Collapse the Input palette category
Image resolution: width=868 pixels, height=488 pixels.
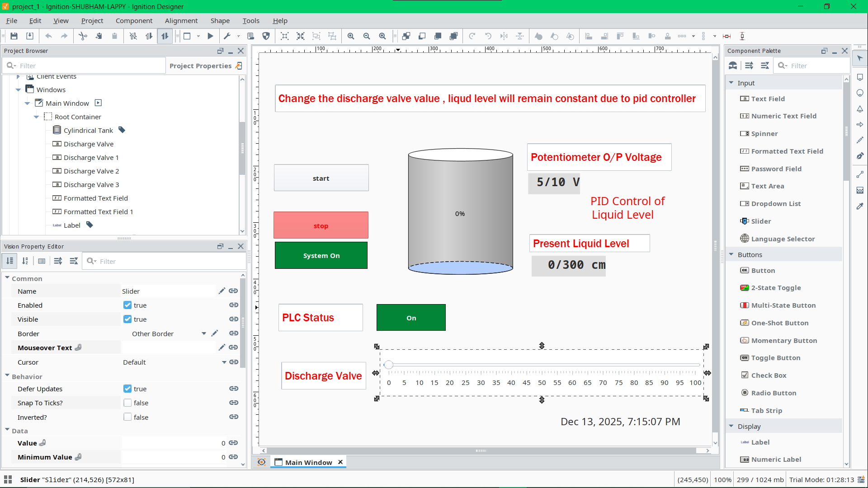[x=731, y=83]
